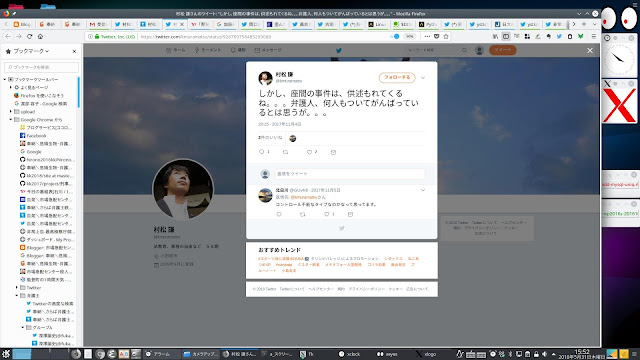
Task: Collapse the ブックマークツールバー folder
Action: click(x=5, y=80)
